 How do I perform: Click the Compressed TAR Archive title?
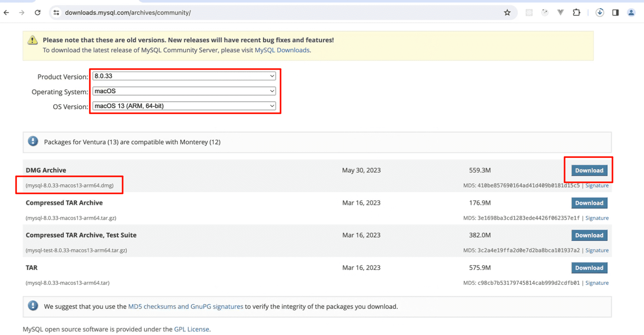[x=64, y=203]
